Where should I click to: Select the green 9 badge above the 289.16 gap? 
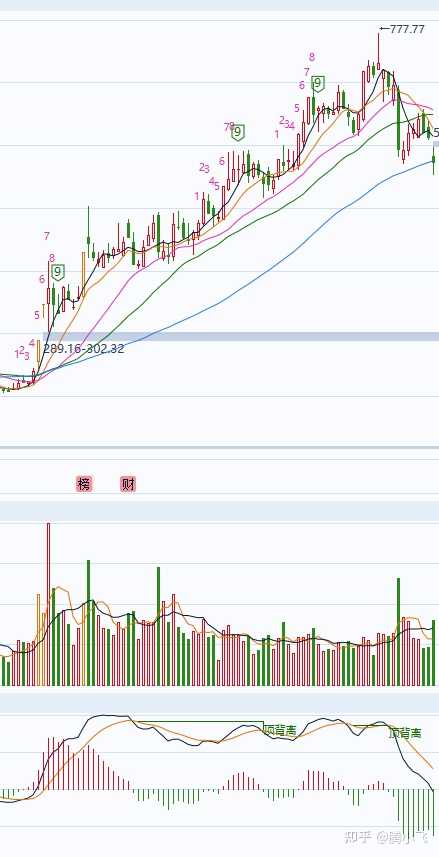tap(58, 272)
